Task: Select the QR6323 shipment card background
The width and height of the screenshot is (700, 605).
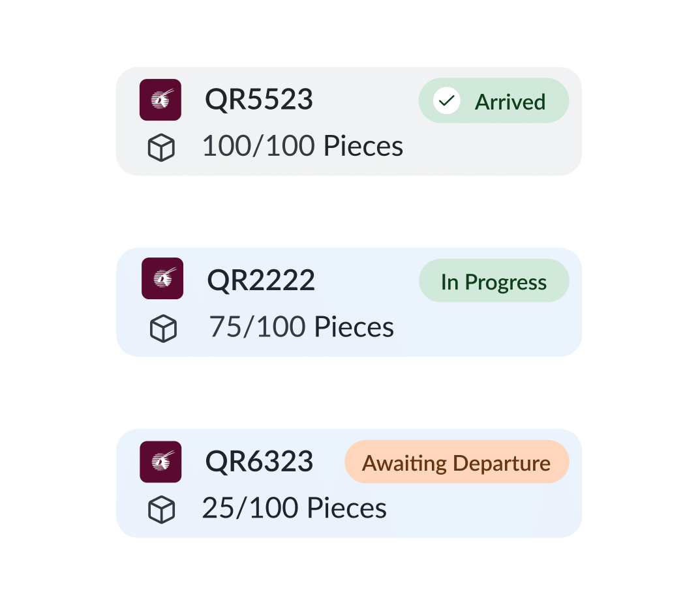Action: point(349,483)
